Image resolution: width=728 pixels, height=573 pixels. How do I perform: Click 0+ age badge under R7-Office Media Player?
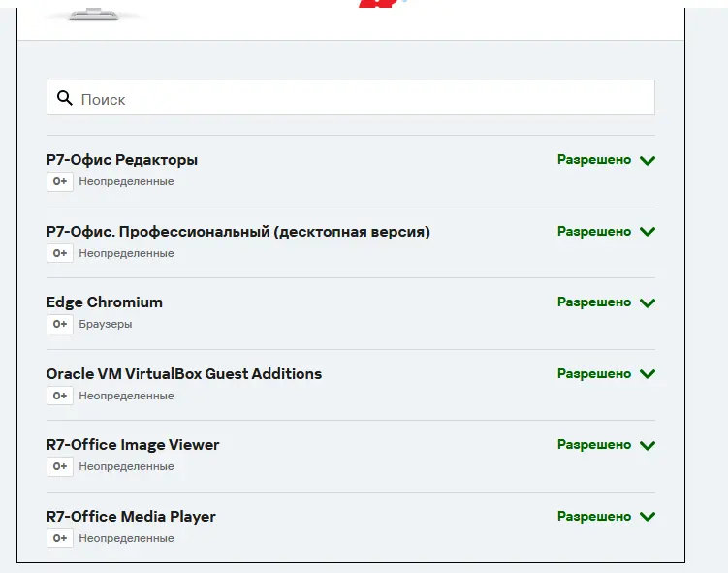(60, 538)
